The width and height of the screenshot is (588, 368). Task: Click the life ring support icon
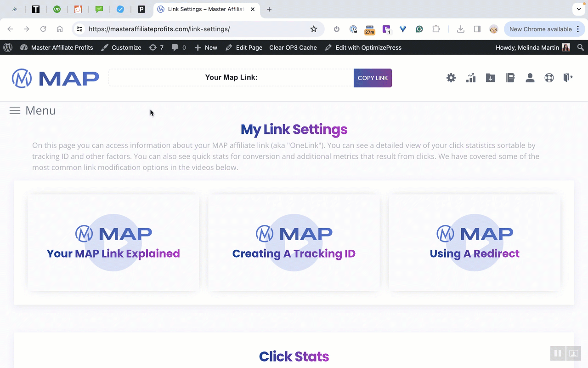549,78
